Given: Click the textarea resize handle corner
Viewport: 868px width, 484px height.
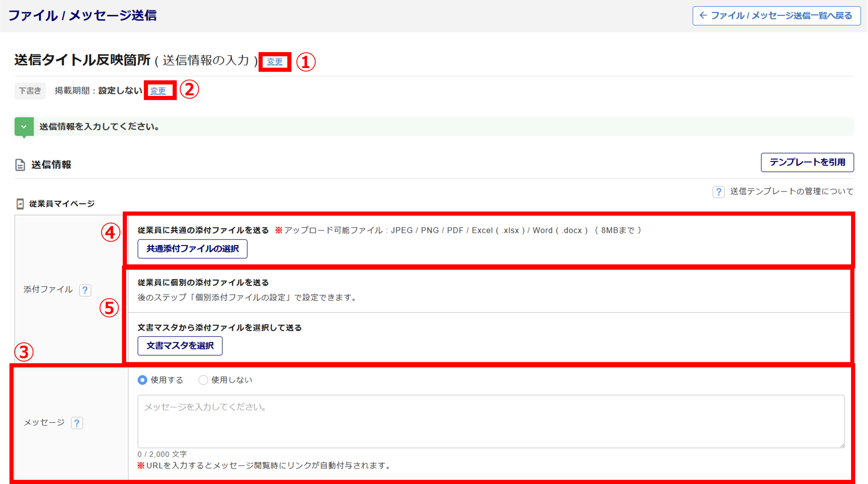Looking at the screenshot, I should pos(842,445).
